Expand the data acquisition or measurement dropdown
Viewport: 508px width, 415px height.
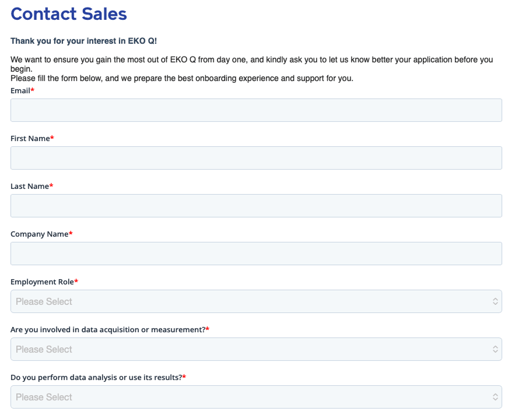pyautogui.click(x=256, y=349)
